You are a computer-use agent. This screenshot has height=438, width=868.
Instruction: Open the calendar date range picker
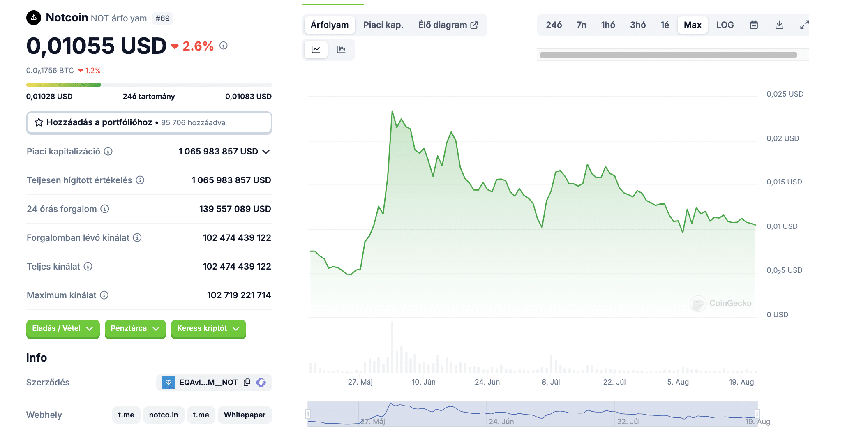point(754,25)
